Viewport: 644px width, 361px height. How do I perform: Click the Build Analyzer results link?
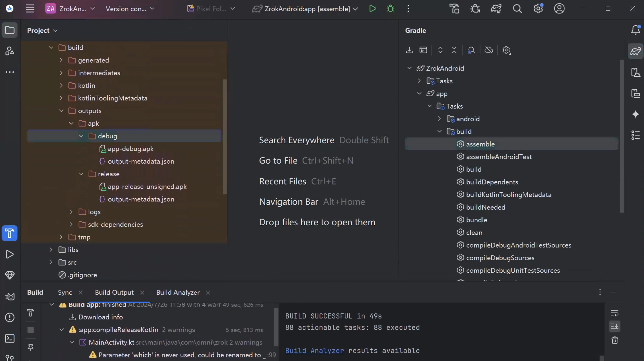click(x=314, y=350)
